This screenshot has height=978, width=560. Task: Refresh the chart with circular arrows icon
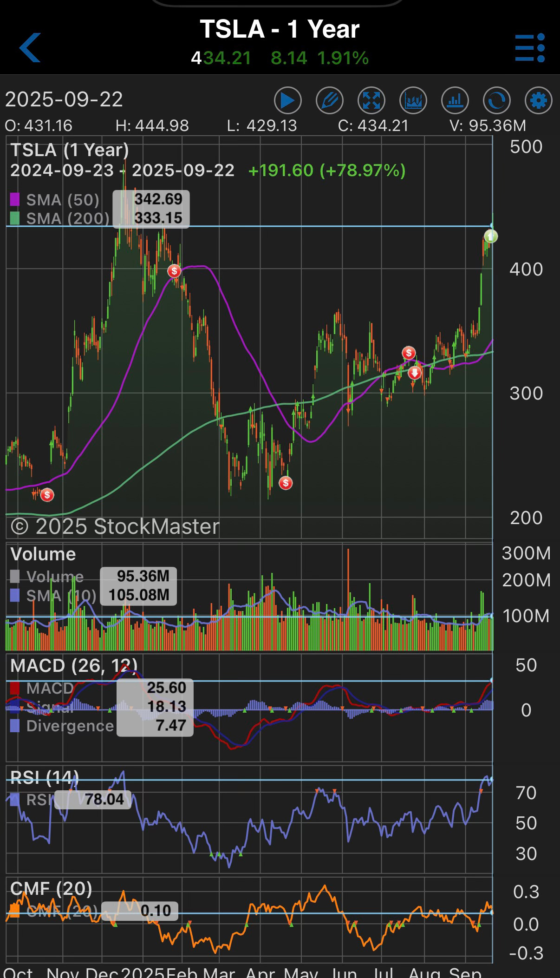497,100
